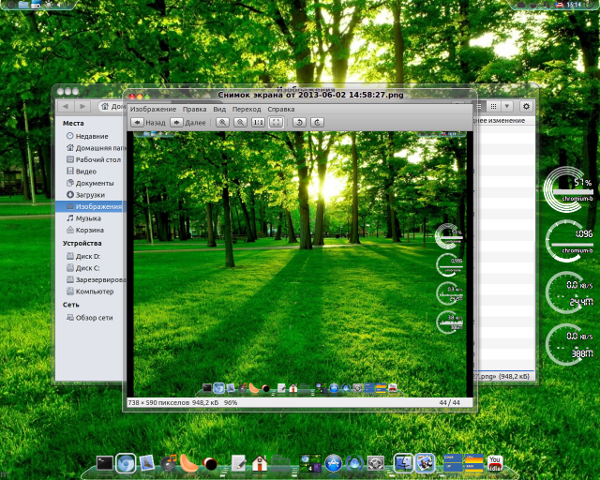Open the App Store icon in the dock
The image size is (600, 480).
click(333, 463)
